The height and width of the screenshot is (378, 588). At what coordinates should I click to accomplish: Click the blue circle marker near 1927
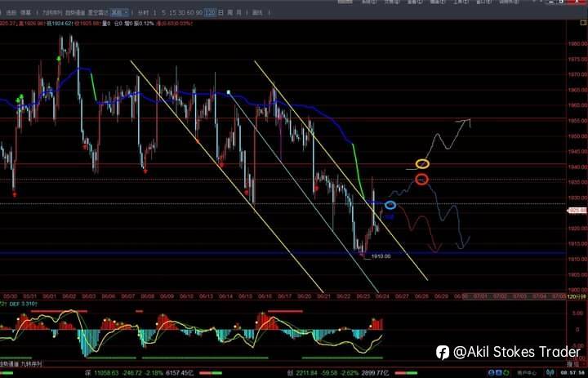tap(390, 205)
